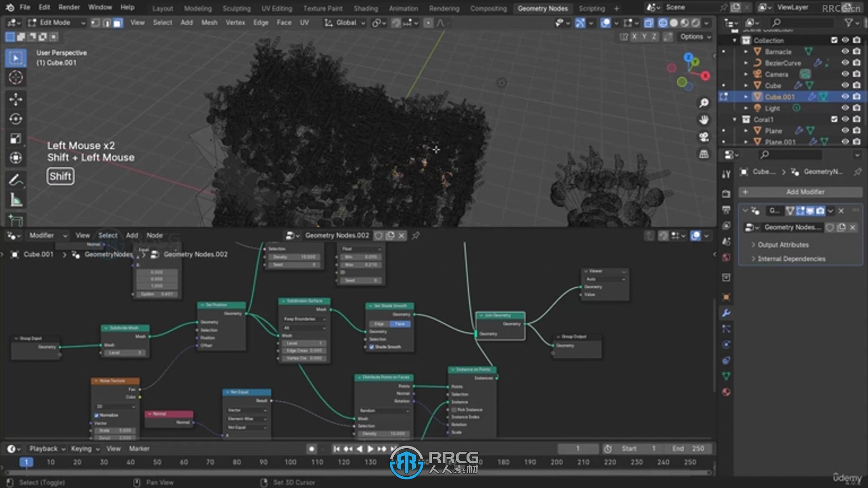This screenshot has height=488, width=868.
Task: Click the Geometry Nodes workspace tab
Action: [x=541, y=8]
